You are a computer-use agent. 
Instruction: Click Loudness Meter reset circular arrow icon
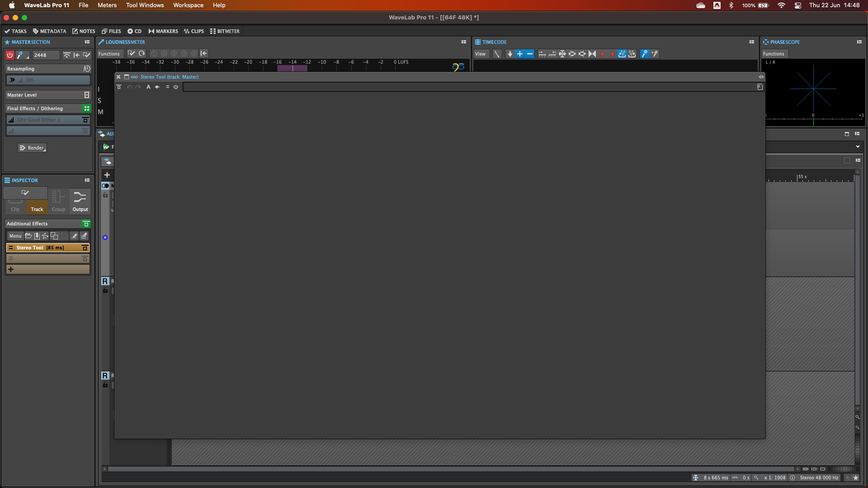pos(142,53)
